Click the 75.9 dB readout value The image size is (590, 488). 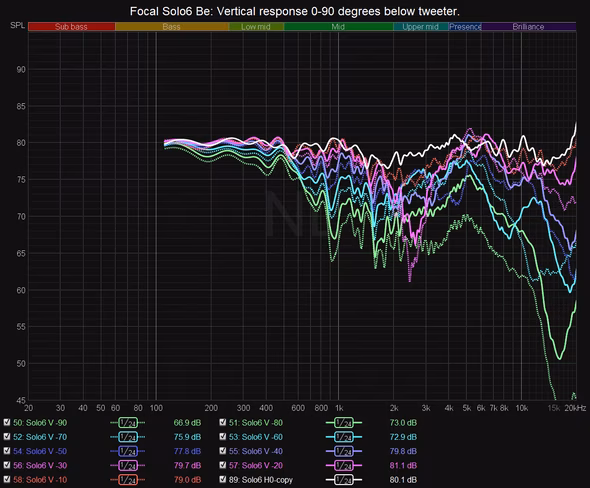(187, 437)
